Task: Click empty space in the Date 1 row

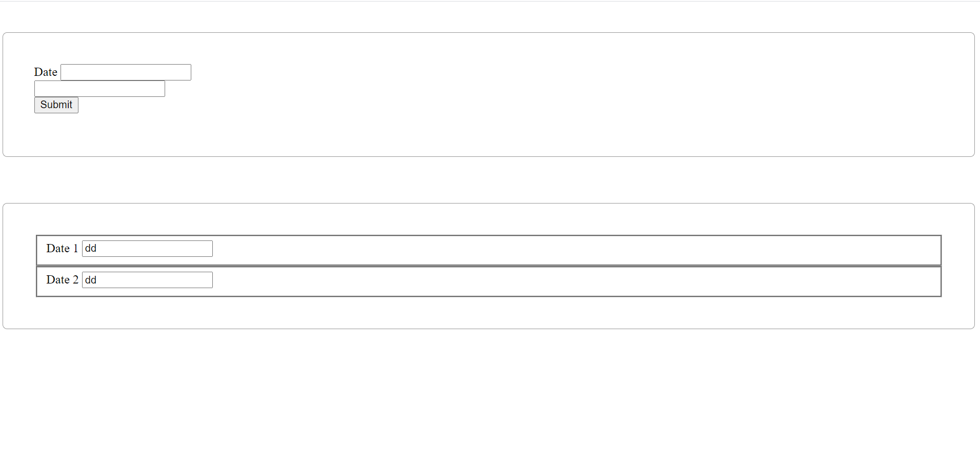Action: [564, 250]
